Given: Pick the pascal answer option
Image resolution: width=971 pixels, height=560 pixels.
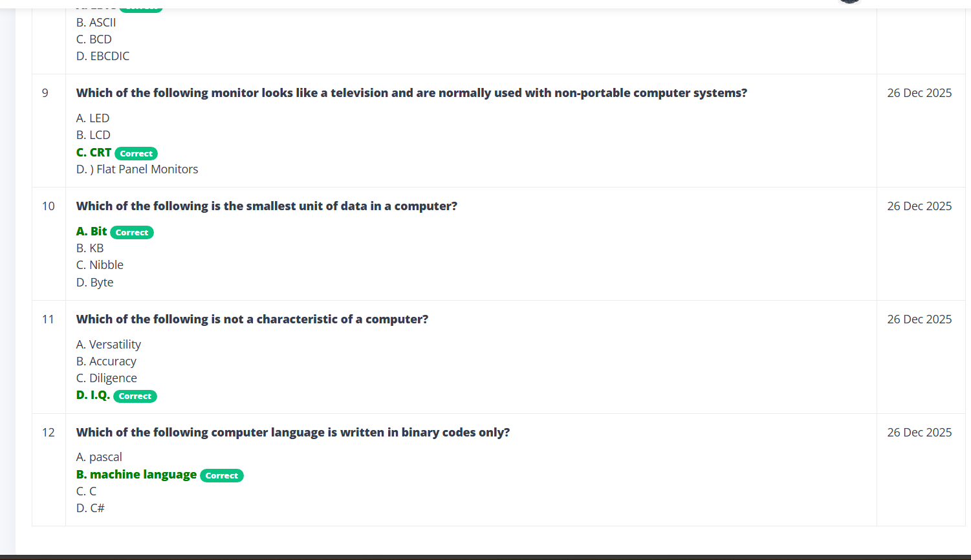Looking at the screenshot, I should tap(99, 457).
